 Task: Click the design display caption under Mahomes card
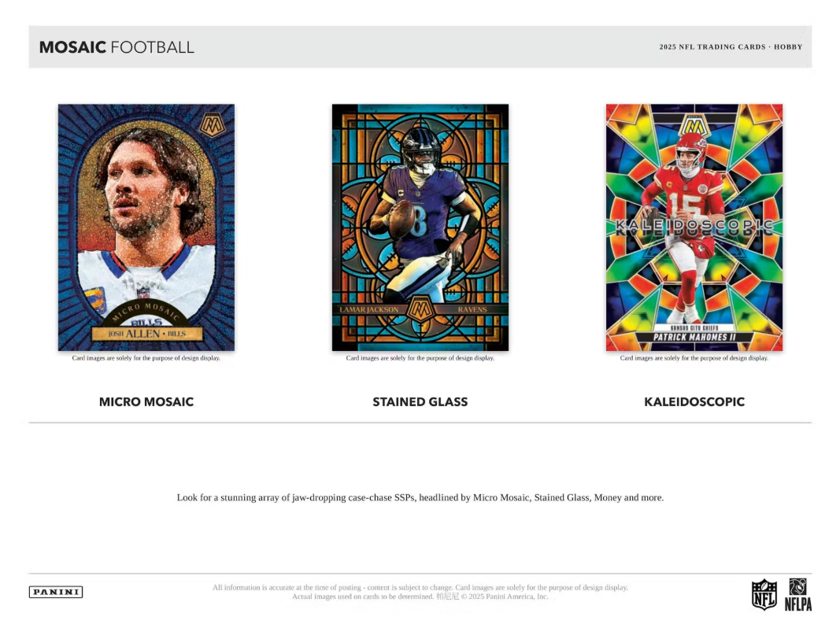pos(694,358)
